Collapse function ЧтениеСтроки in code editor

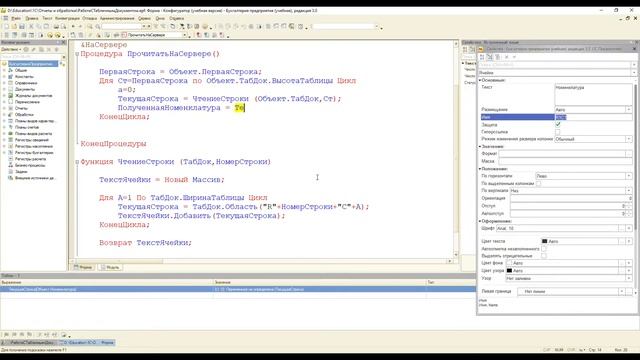tap(77, 162)
